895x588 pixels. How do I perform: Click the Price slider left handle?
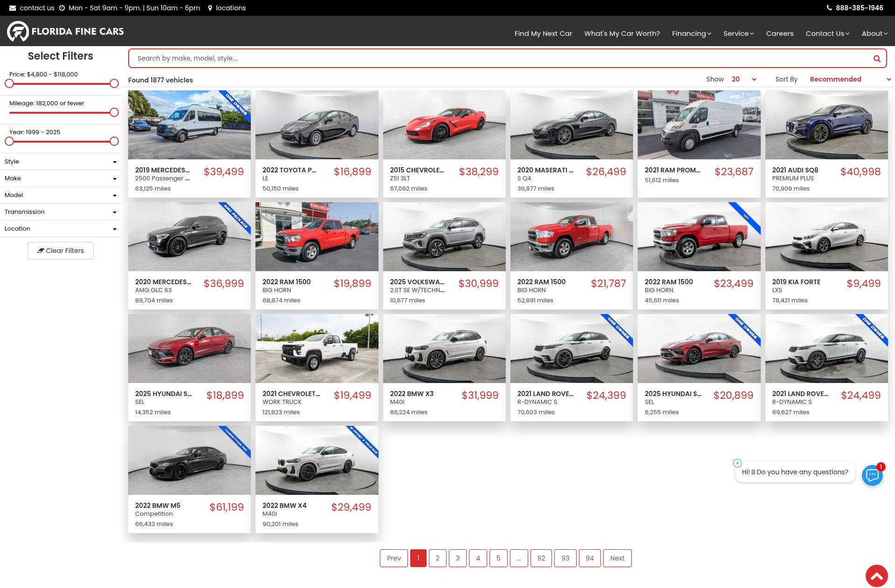tap(9, 83)
